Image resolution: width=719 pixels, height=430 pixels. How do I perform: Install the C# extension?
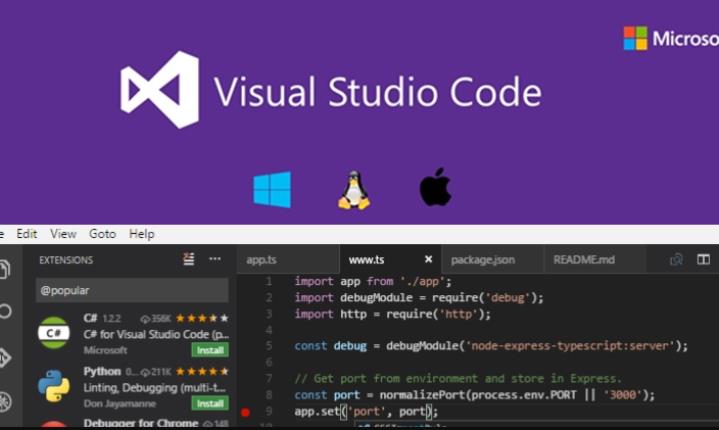(210, 351)
